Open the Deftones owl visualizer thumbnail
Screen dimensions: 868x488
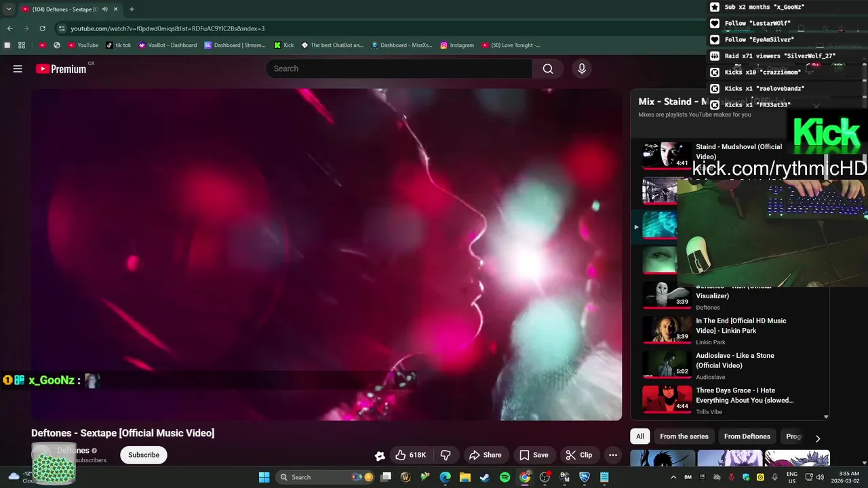667,294
